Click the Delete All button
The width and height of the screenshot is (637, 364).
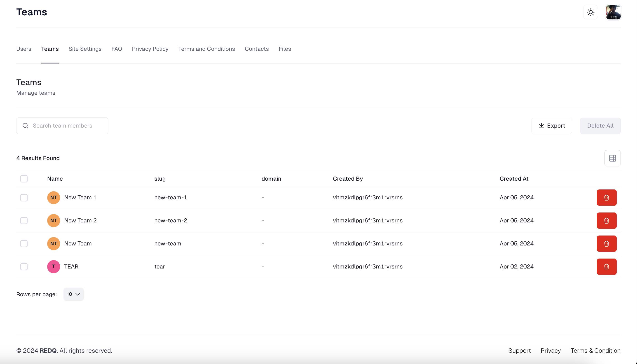coord(600,126)
